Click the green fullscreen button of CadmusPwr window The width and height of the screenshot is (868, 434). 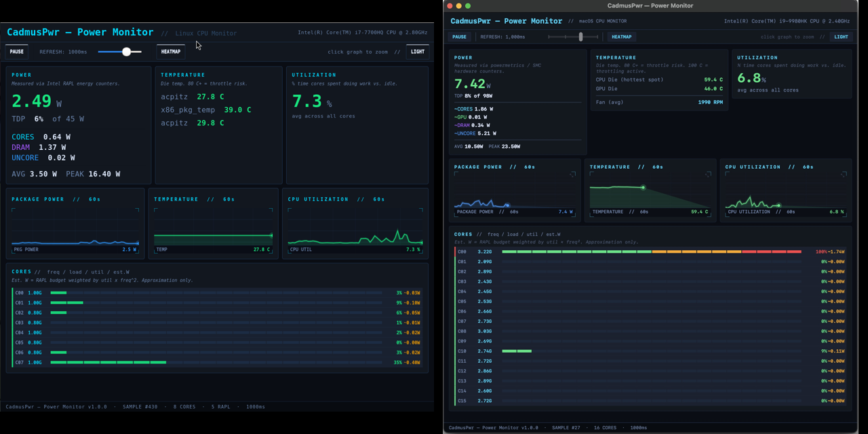coord(468,5)
